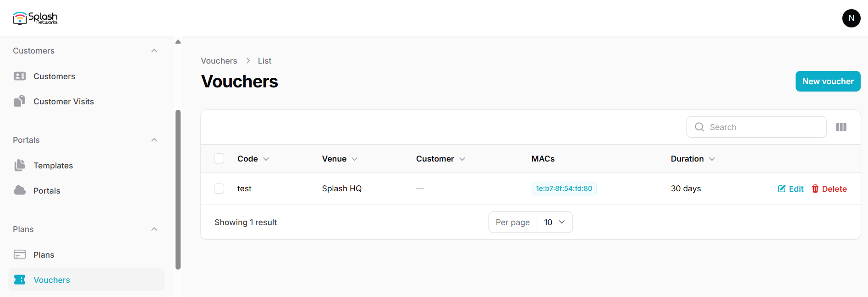Click the Delete trash icon for test
Image resolution: width=868 pixels, height=297 pixels.
(x=815, y=189)
